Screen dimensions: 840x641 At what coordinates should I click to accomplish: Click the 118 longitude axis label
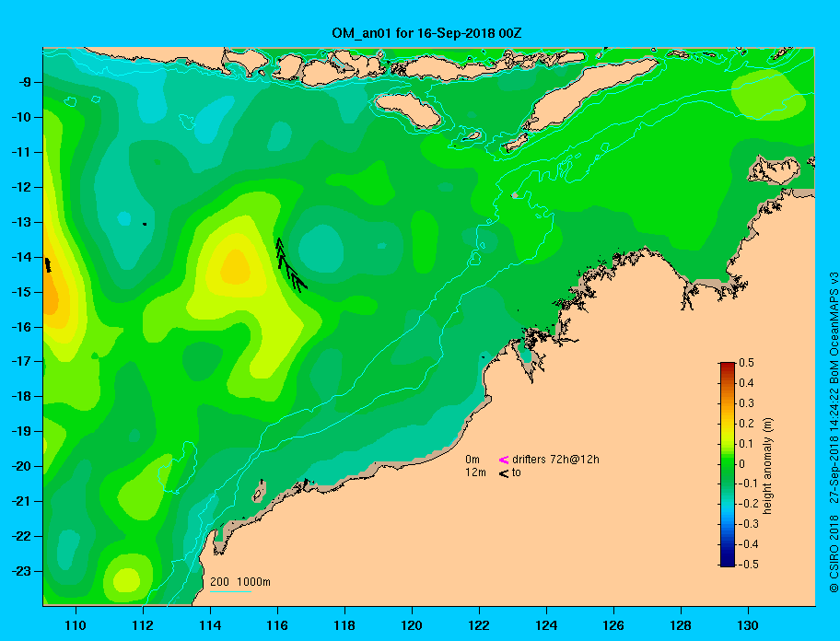pyautogui.click(x=344, y=625)
